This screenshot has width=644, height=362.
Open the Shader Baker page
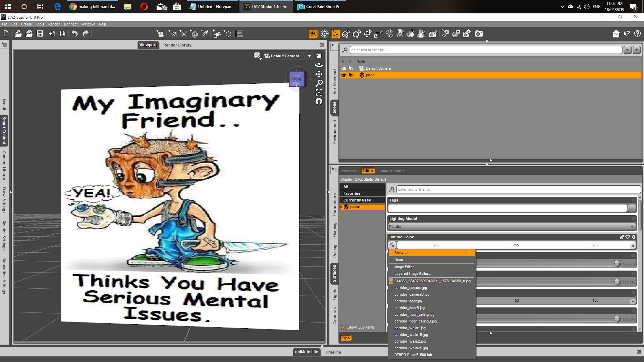click(x=392, y=171)
